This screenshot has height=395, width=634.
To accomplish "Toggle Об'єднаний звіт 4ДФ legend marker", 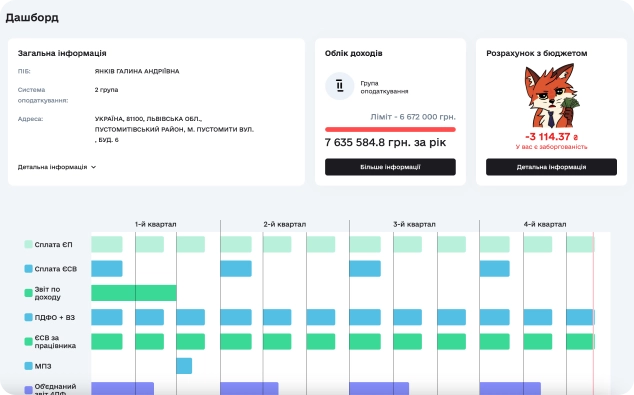I will (x=28, y=390).
